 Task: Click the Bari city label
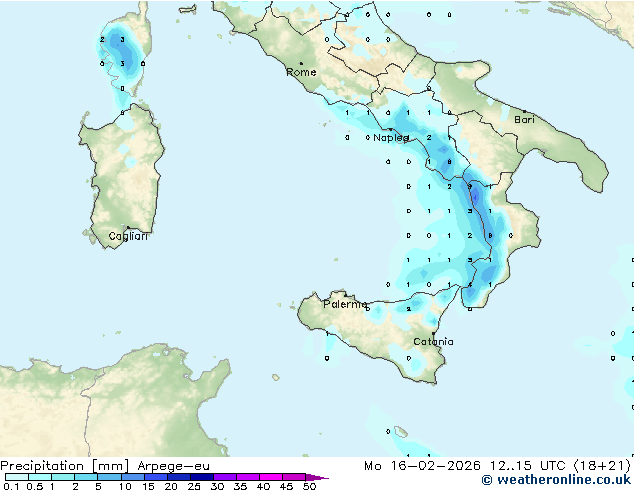coord(524,120)
